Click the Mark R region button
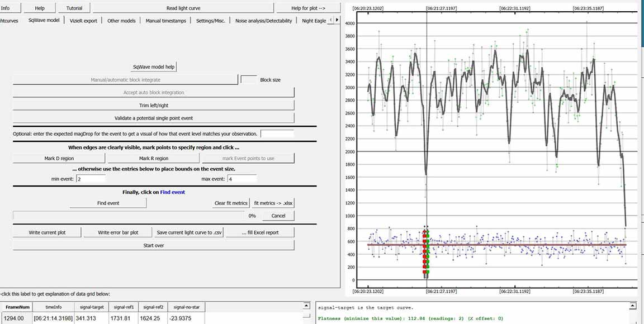This screenshot has width=644, height=324. [x=153, y=158]
